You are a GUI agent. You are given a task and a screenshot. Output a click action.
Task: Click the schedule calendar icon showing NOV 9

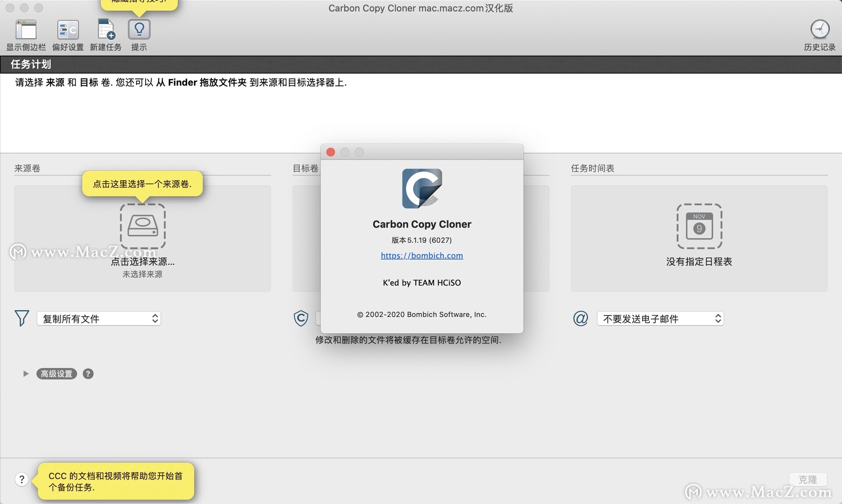point(699,226)
